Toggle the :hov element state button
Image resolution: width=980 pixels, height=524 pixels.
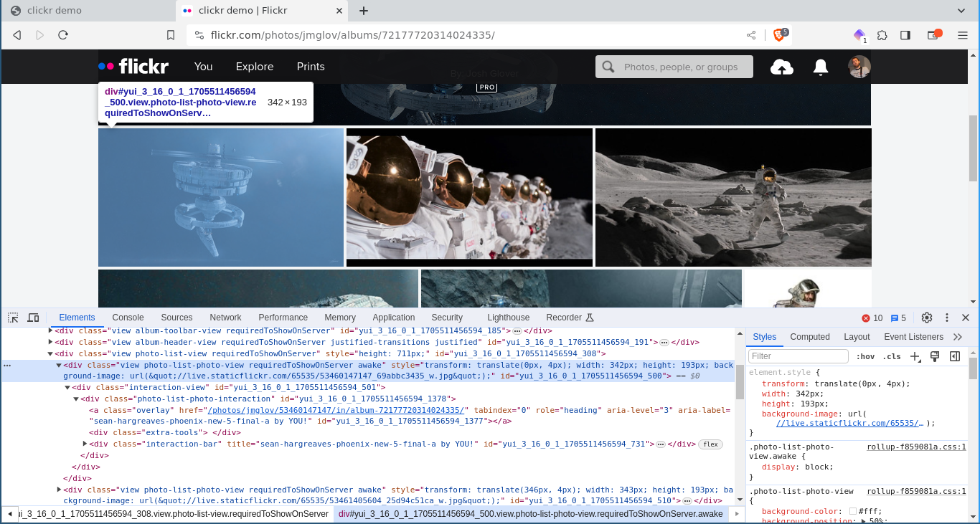[x=865, y=356]
